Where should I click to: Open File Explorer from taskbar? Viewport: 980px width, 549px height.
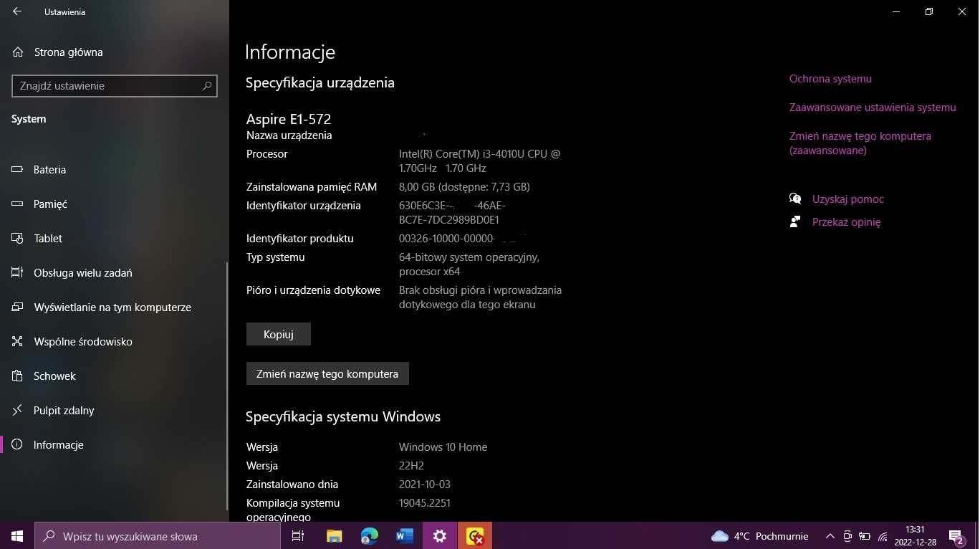coord(334,535)
